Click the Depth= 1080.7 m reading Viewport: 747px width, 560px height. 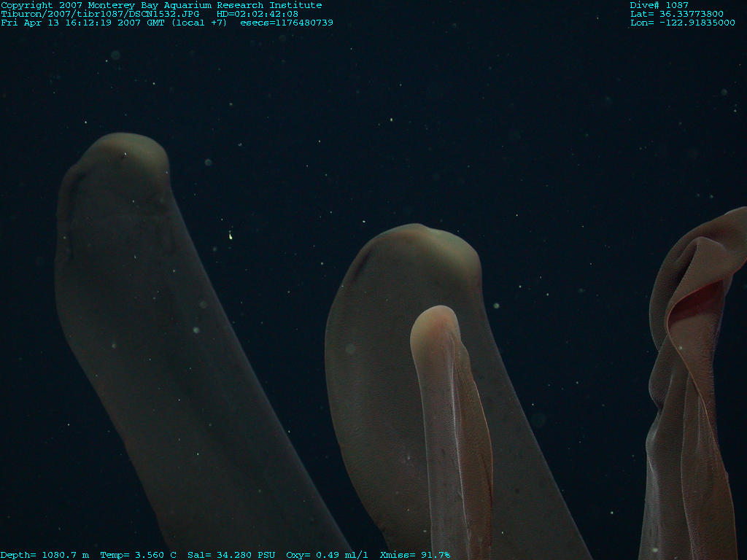(x=44, y=555)
